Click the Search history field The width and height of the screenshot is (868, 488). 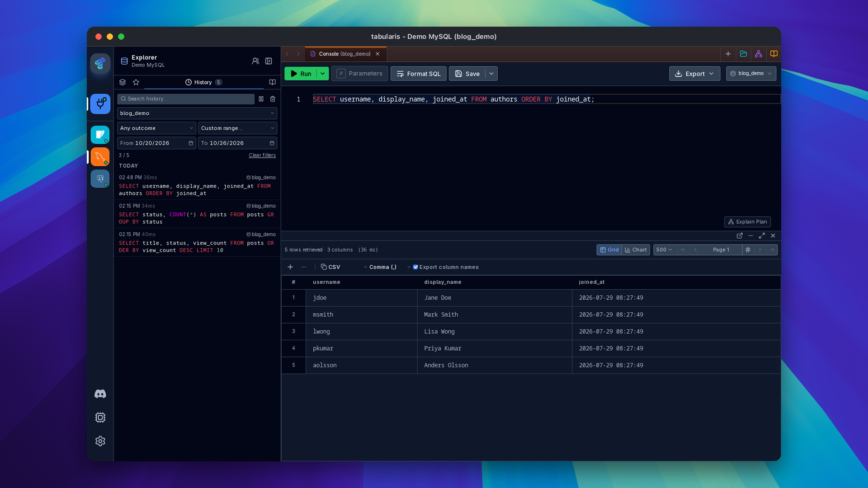click(186, 99)
